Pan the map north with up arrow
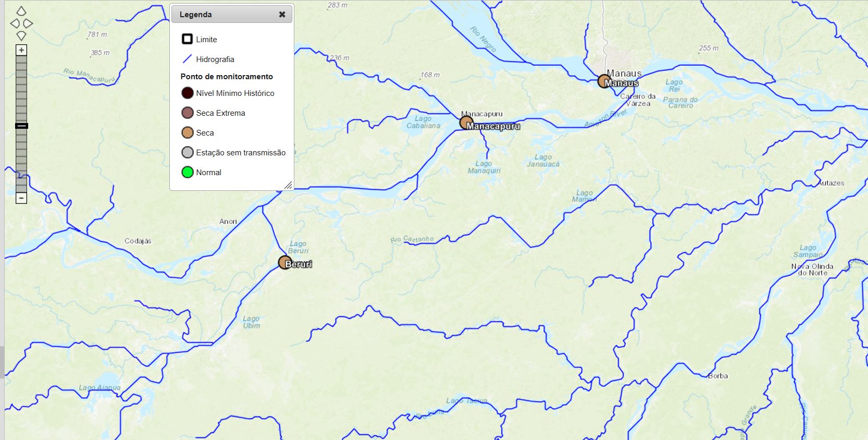This screenshot has width=868, height=440. coord(21,11)
